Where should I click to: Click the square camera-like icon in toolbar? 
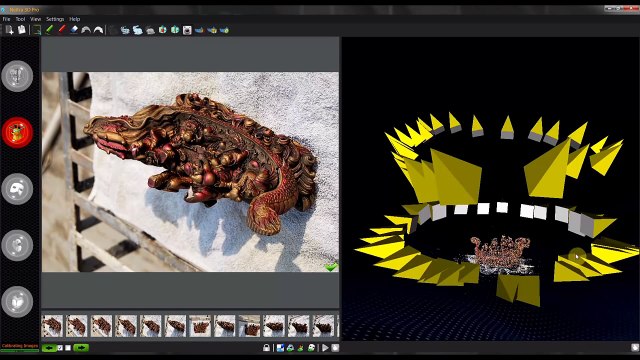coord(187,30)
